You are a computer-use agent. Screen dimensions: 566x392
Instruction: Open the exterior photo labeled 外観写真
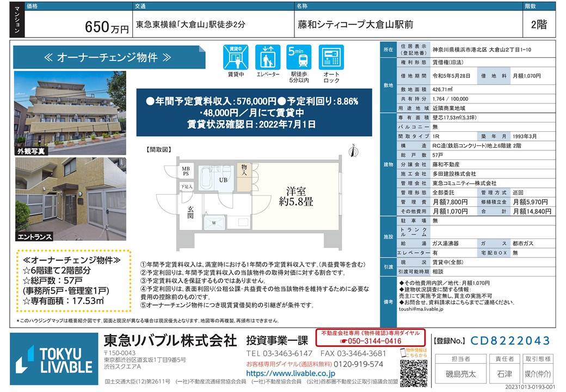click(69, 113)
